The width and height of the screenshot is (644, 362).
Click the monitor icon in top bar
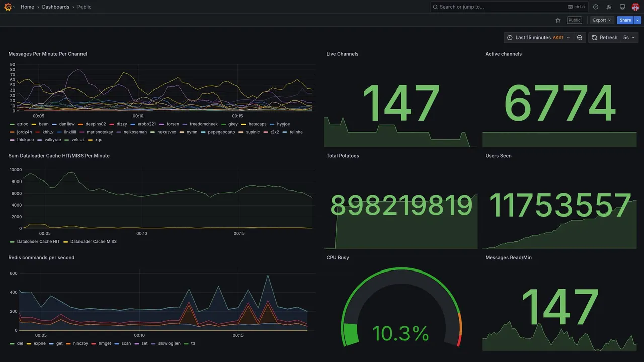coord(622,7)
